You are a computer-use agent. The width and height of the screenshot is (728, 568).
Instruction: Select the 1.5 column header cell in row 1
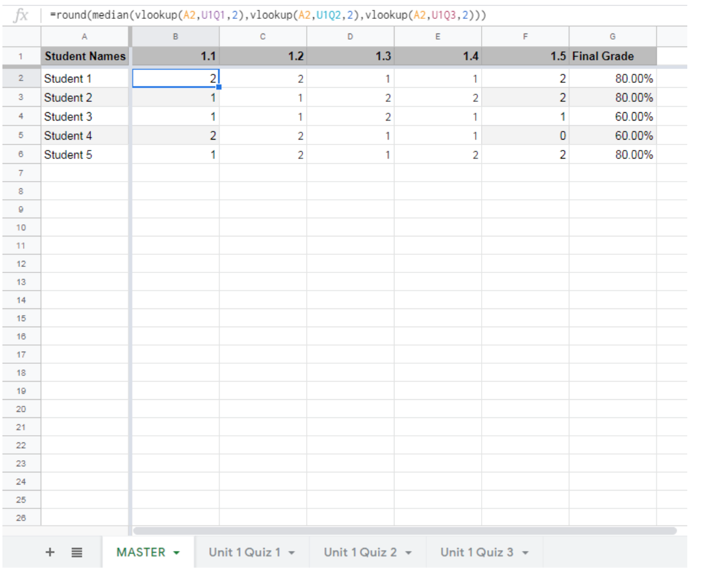pos(526,56)
